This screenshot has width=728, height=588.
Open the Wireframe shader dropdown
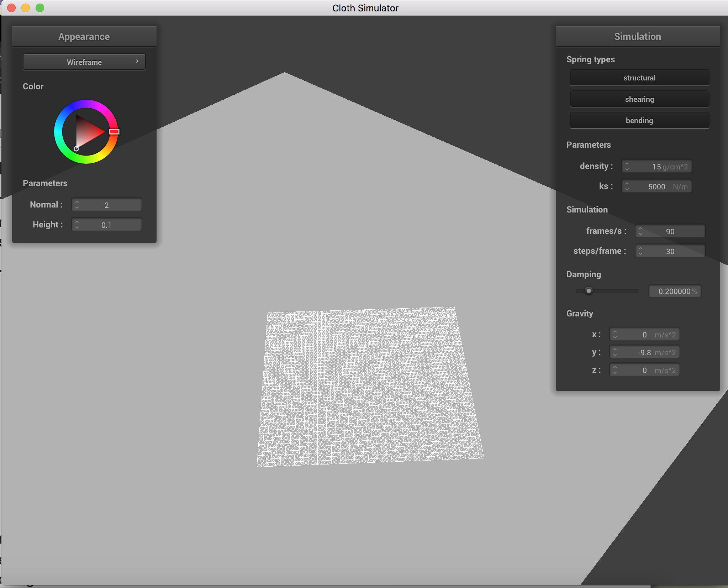click(x=84, y=62)
